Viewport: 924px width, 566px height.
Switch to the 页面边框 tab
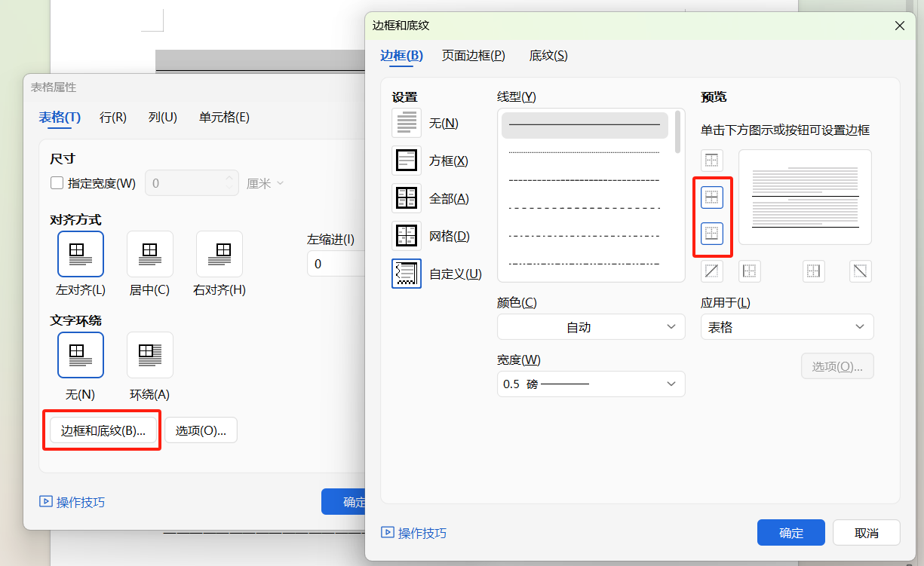(x=474, y=55)
